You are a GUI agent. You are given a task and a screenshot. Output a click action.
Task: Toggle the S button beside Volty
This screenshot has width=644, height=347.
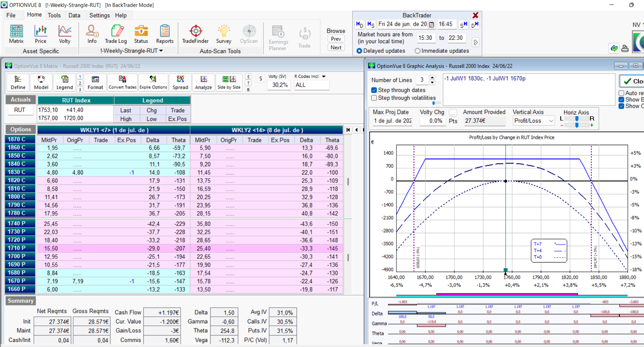[x=261, y=79]
